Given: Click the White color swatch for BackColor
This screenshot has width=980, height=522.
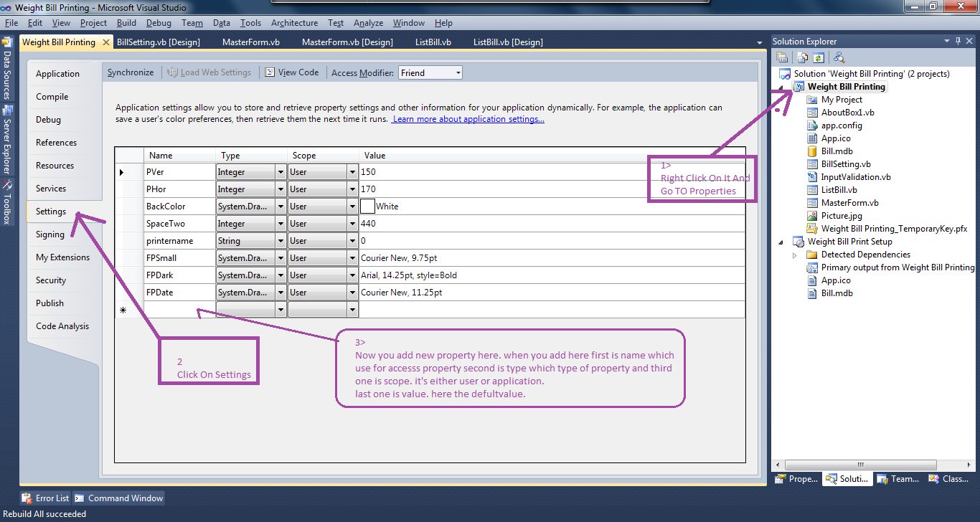Looking at the screenshot, I should (367, 206).
